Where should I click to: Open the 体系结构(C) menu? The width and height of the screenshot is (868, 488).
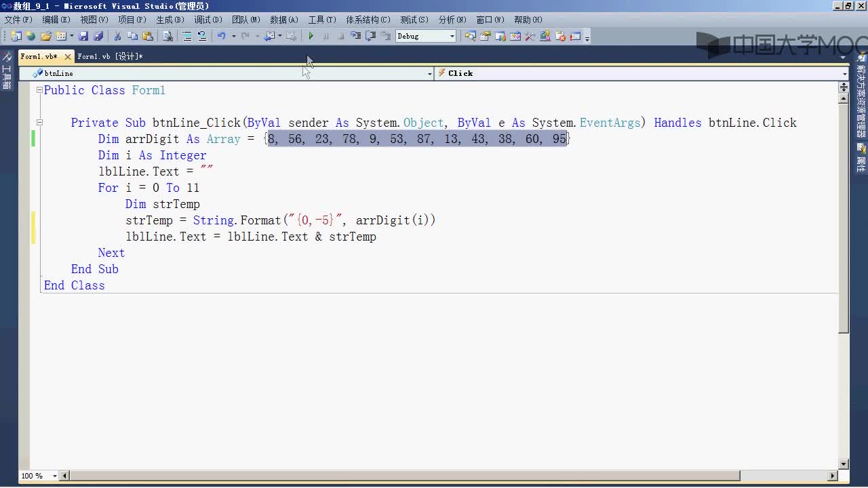click(x=368, y=20)
